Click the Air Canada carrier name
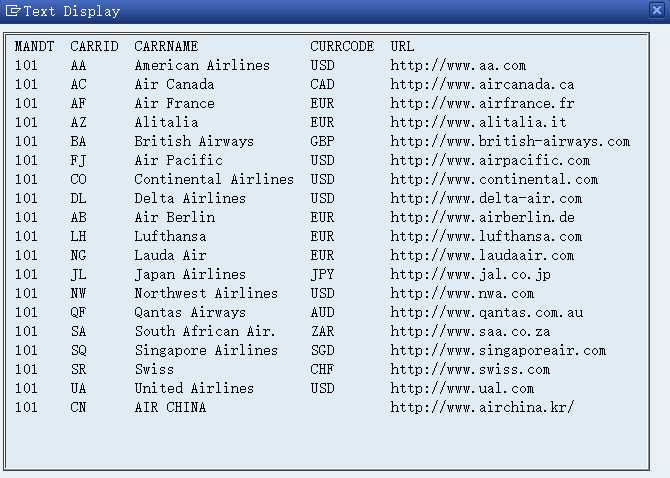Screen dimensions: 670x478 (174, 84)
